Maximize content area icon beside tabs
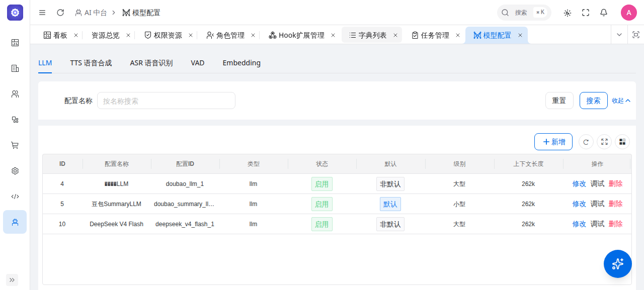The image size is (644, 290). pos(636,35)
